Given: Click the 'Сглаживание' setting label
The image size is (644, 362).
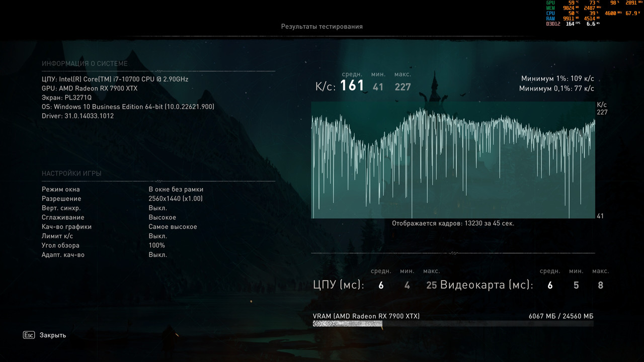Looking at the screenshot, I should point(63,217).
